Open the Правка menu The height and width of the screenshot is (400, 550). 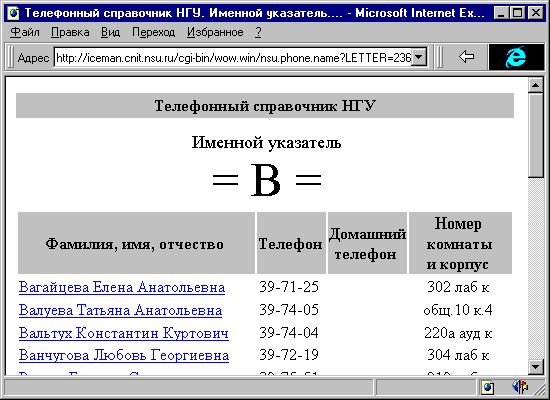coord(70,32)
